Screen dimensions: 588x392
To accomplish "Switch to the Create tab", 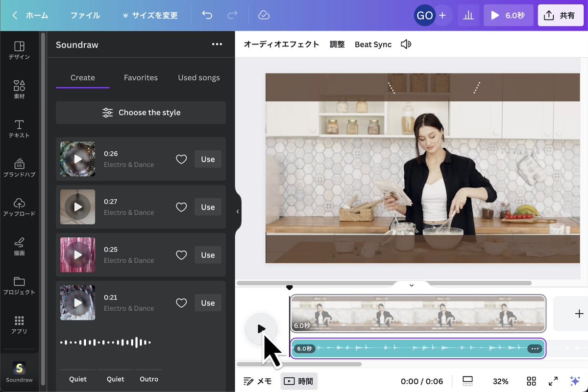I will (82, 78).
